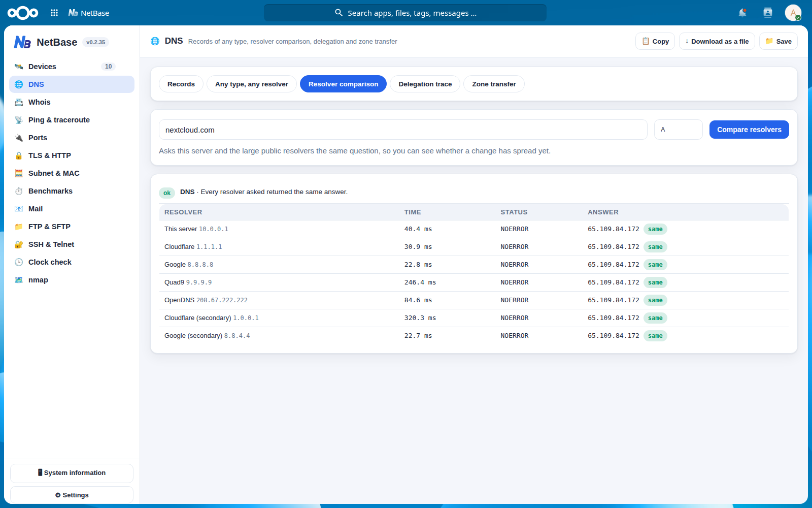Open the Benchmarks section
812x508 pixels.
point(72,191)
